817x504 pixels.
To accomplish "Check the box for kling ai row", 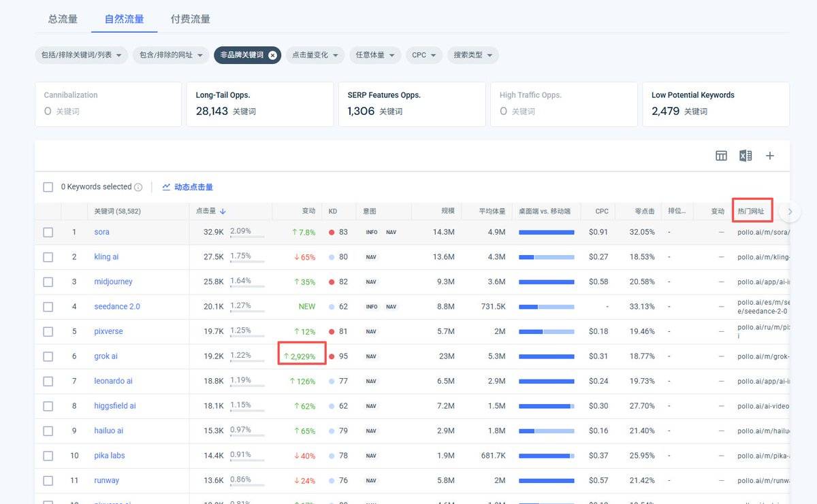I will tap(48, 257).
